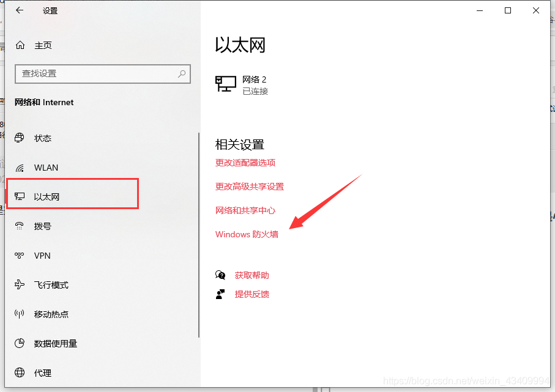Open 数据使用量 settings page
The image size is (555, 392).
click(x=56, y=344)
